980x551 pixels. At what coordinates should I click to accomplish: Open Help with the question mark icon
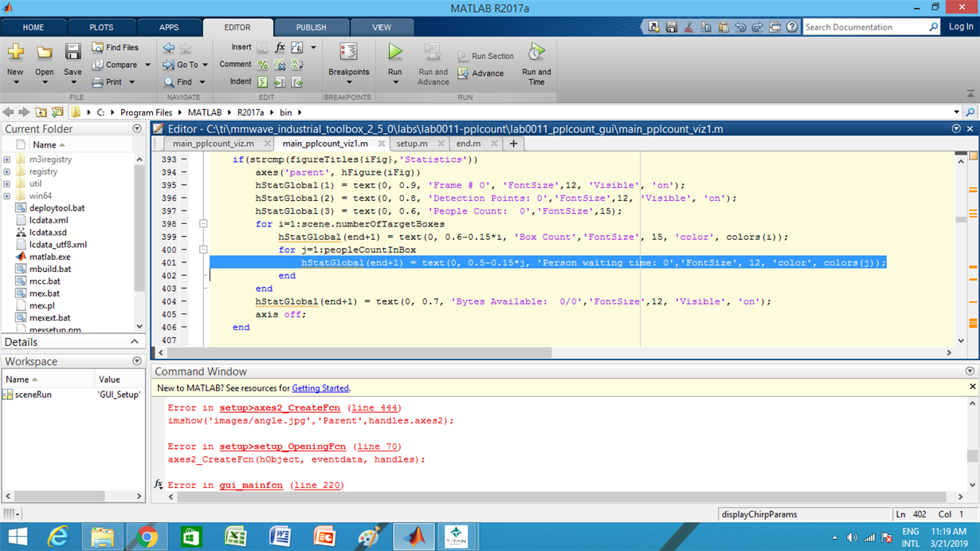pos(792,27)
